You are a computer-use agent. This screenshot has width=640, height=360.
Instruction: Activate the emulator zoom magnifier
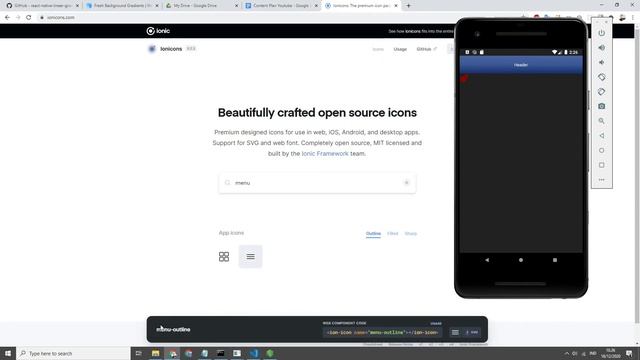602,121
